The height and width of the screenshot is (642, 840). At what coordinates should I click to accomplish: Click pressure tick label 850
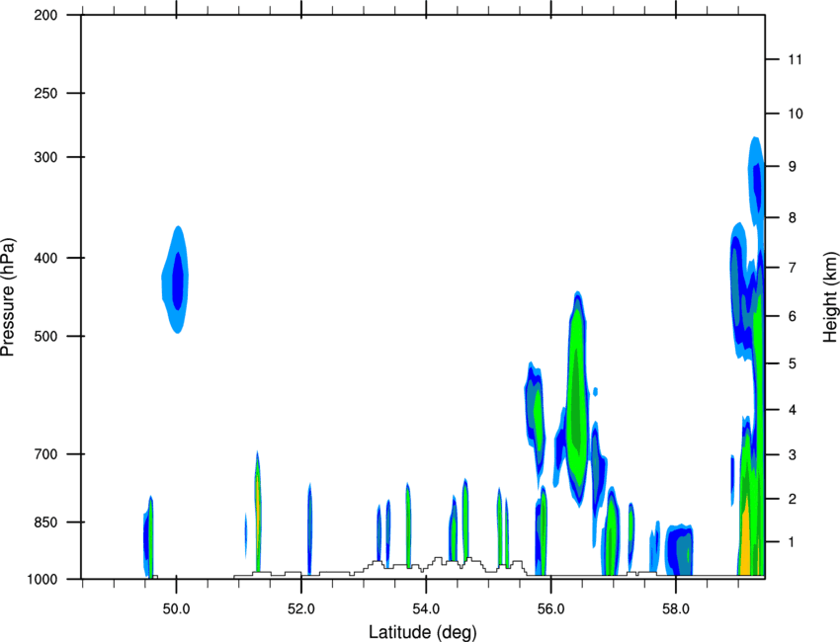tap(45, 522)
